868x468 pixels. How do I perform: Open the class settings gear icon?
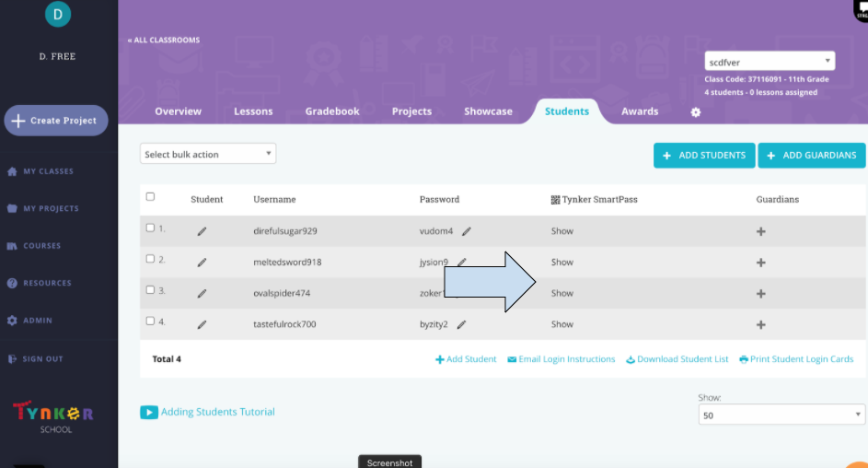[696, 112]
